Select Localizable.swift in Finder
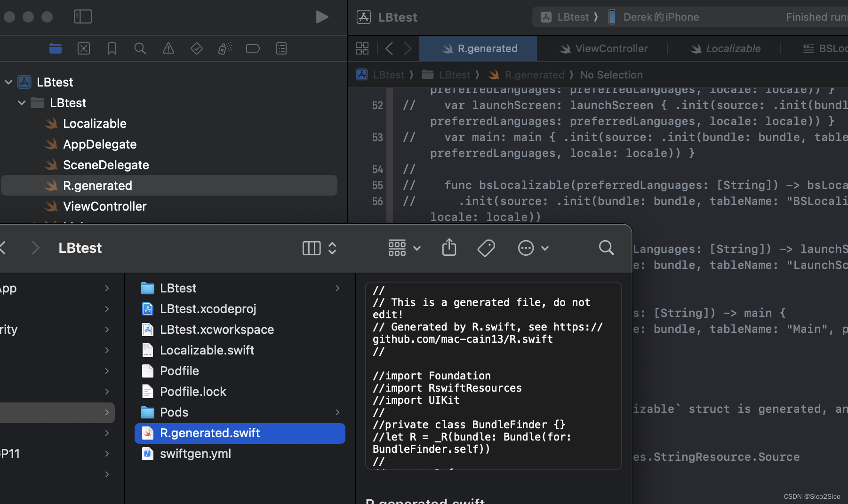Screen dimensions: 848x504 click(240, 350)
